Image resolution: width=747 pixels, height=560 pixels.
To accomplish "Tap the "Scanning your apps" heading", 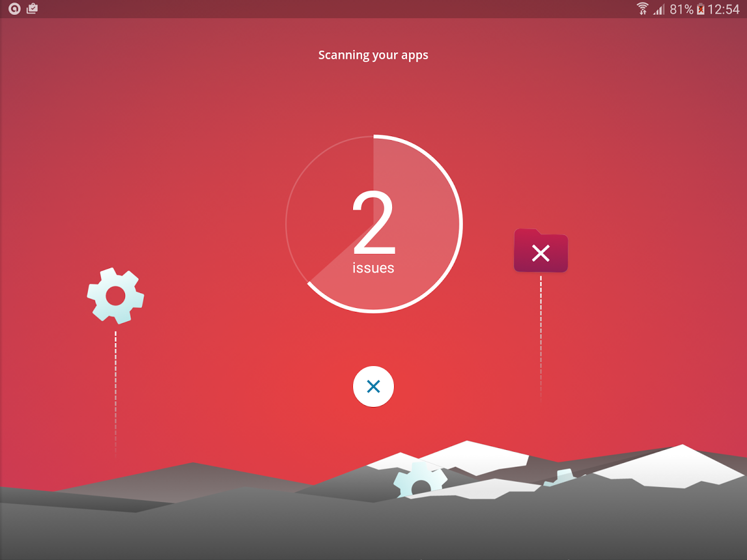I will [x=374, y=55].
